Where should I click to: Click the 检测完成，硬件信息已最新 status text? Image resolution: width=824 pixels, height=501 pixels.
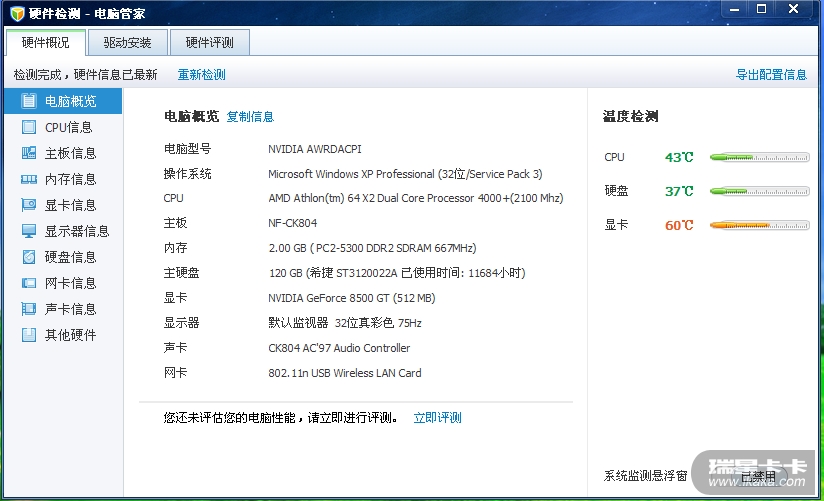(x=85, y=75)
